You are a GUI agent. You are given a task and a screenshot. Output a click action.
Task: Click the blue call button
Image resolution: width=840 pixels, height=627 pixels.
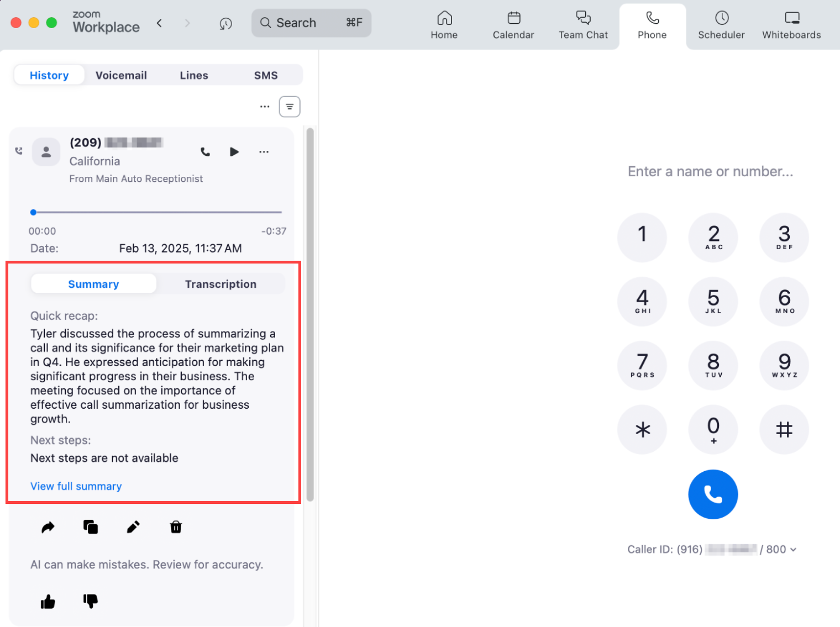pos(713,494)
